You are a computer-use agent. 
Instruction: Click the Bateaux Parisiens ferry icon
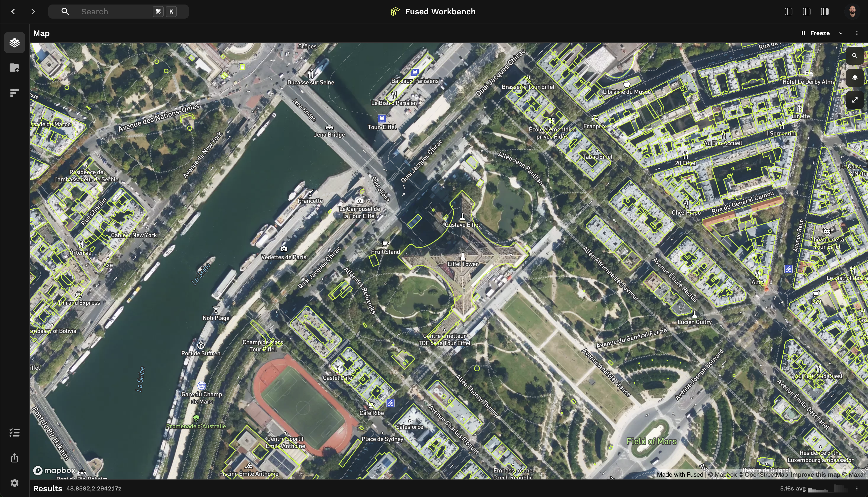(415, 72)
